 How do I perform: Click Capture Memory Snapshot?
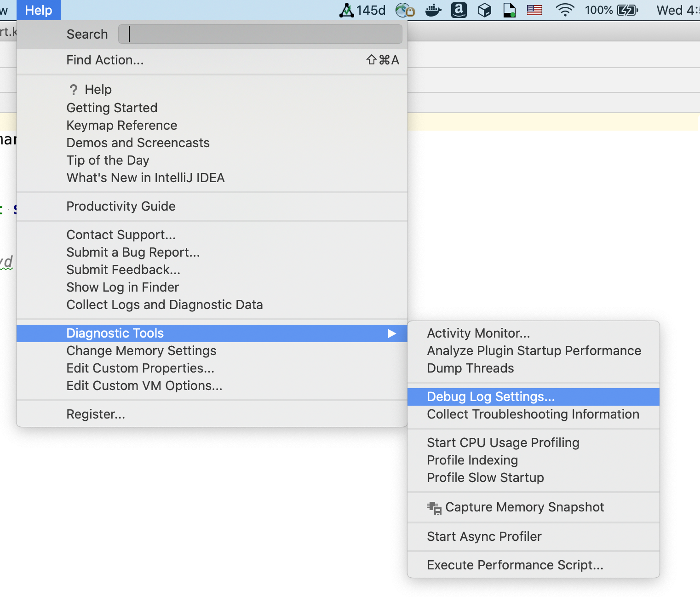(x=524, y=507)
